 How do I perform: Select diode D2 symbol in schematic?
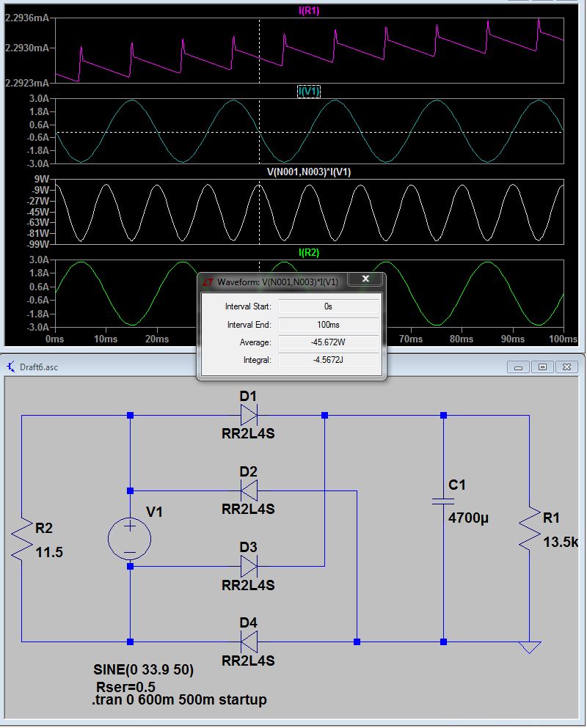(x=249, y=490)
